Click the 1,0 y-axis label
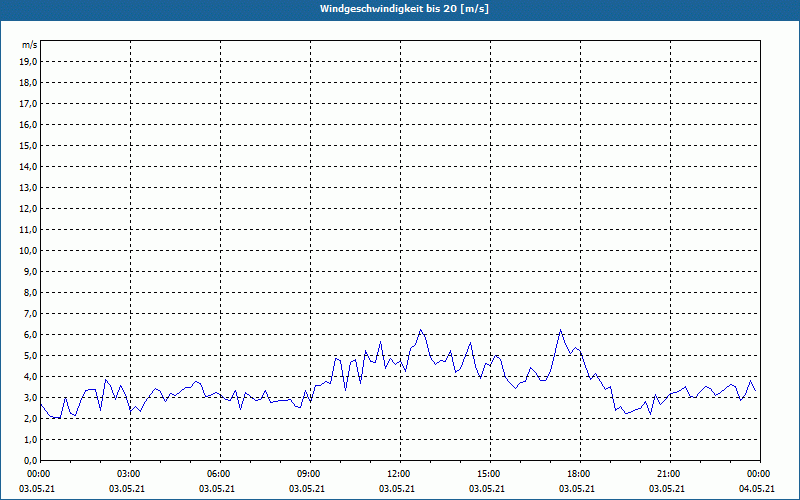 [31, 439]
